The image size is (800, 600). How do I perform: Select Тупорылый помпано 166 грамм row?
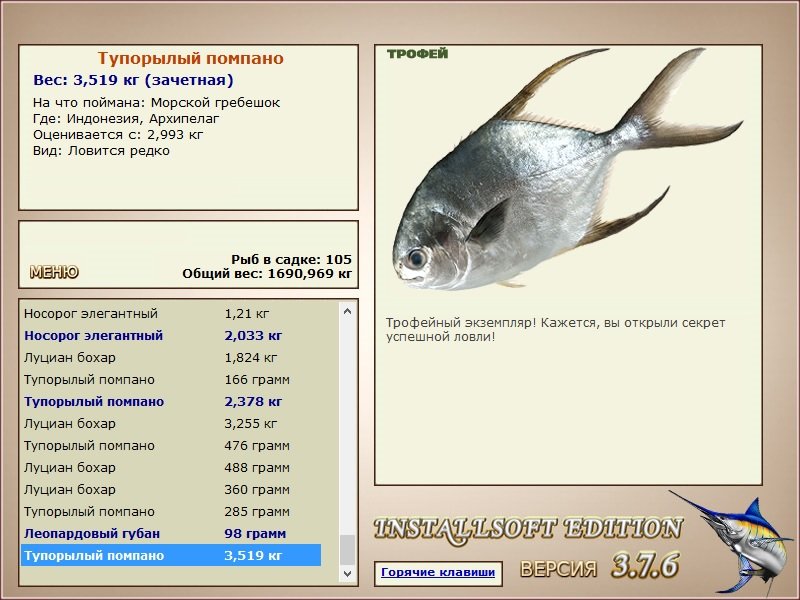pyautogui.click(x=171, y=380)
